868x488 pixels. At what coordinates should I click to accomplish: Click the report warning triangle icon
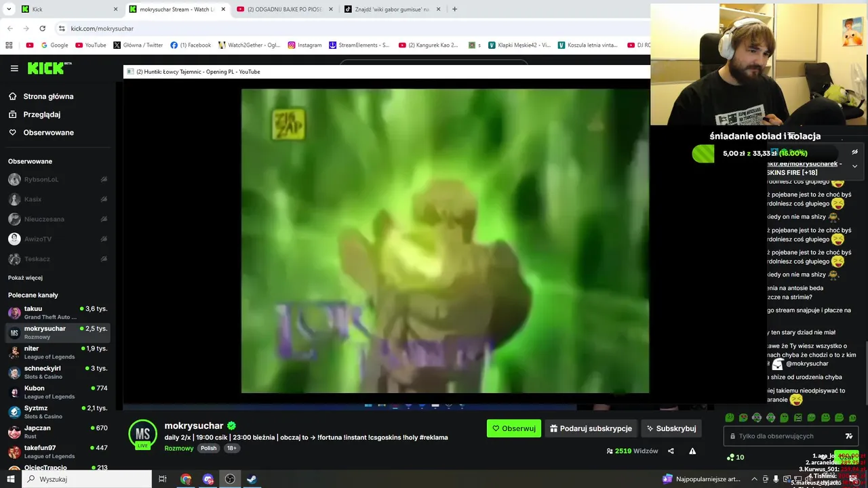click(692, 451)
